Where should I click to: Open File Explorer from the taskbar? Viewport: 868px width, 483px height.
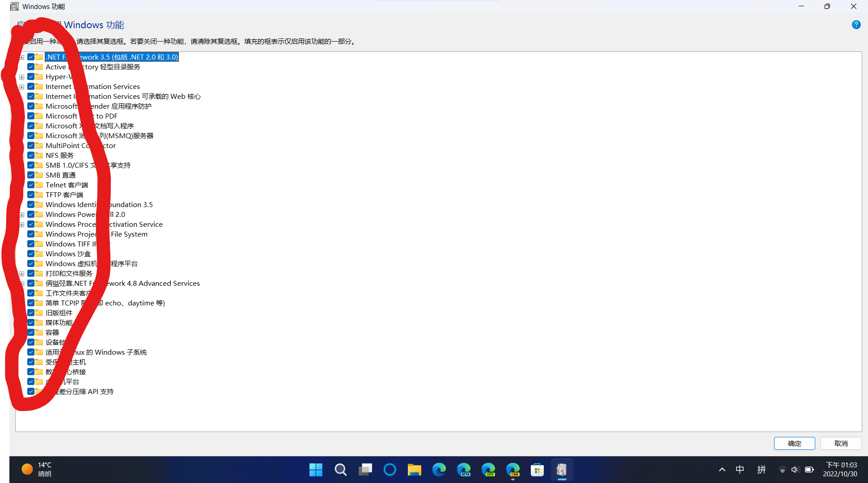coord(414,470)
